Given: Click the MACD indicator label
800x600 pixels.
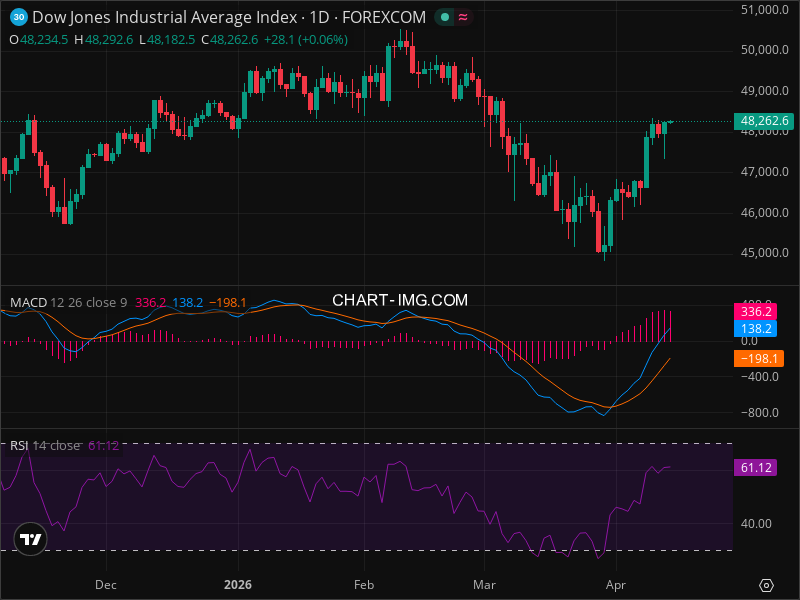Looking at the screenshot, I should click(x=29, y=303).
